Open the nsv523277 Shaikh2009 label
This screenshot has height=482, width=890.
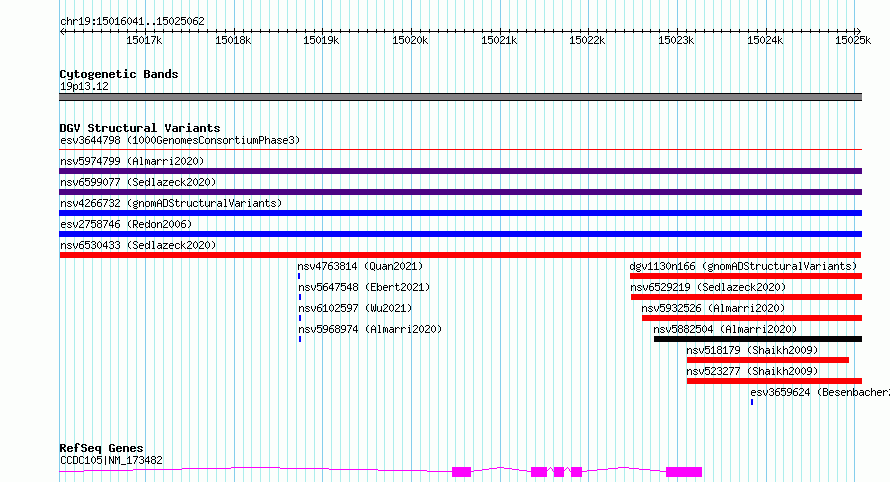(x=752, y=371)
